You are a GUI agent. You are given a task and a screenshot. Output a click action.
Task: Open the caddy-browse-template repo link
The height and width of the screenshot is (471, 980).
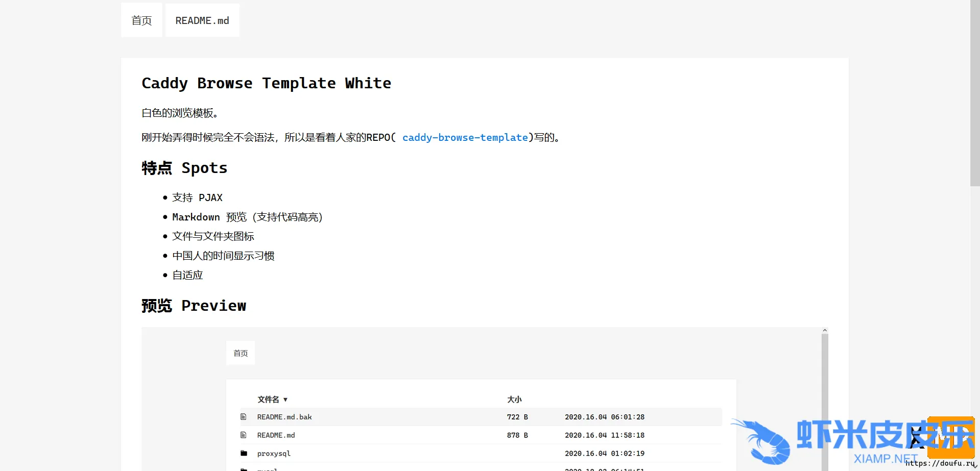click(x=465, y=137)
